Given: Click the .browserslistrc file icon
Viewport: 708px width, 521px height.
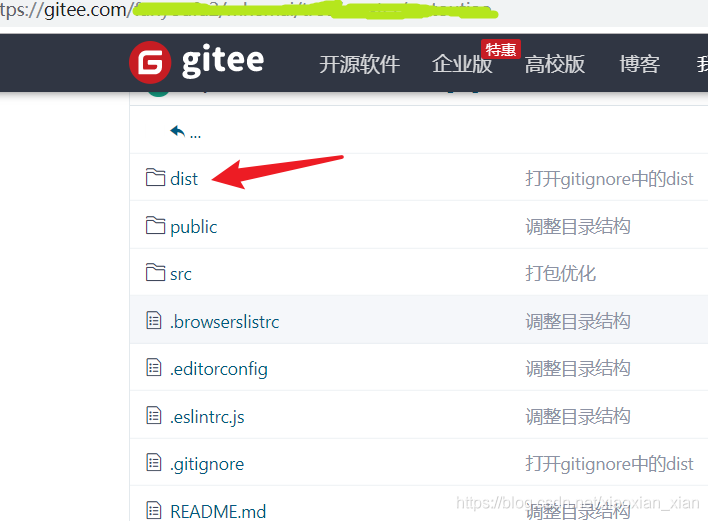Looking at the screenshot, I should pos(154,320).
